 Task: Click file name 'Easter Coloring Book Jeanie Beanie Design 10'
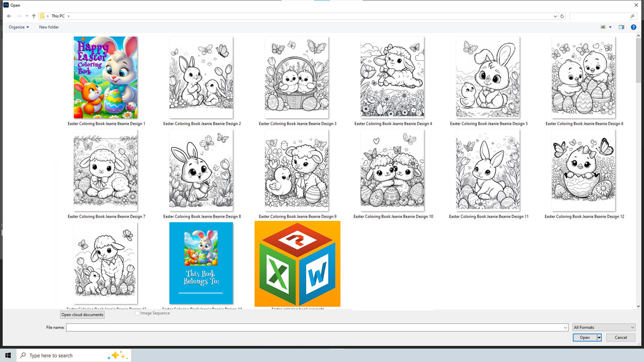pyautogui.click(x=393, y=216)
